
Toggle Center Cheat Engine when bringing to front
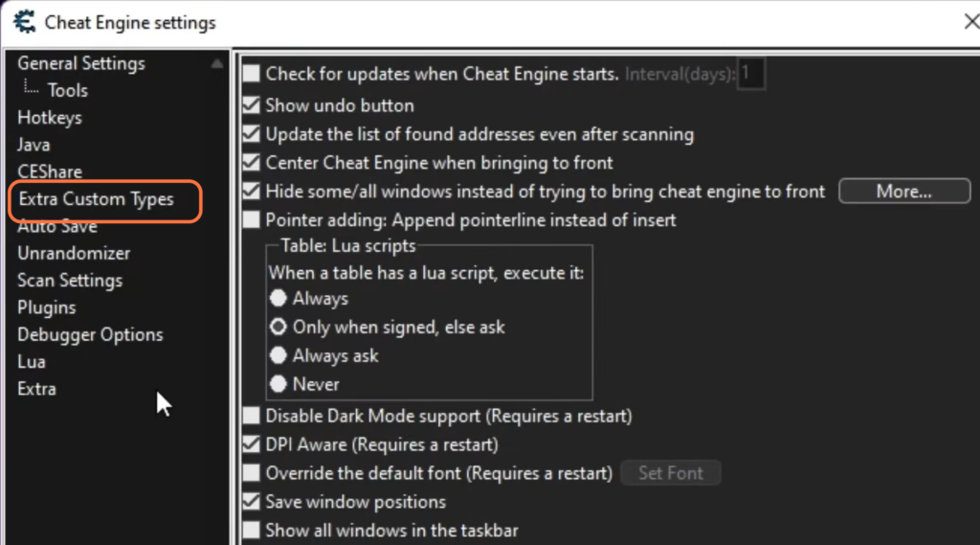point(252,163)
